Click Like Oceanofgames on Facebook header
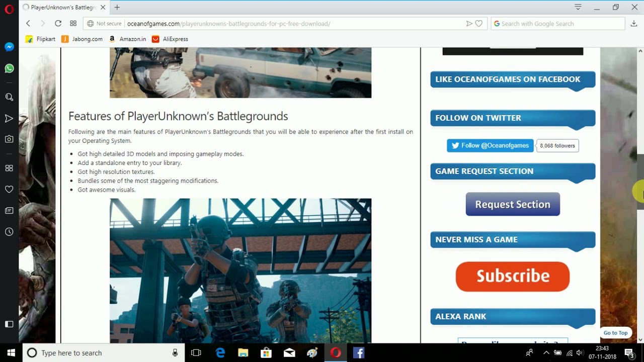Viewport: 644px width, 362px height. tap(513, 79)
